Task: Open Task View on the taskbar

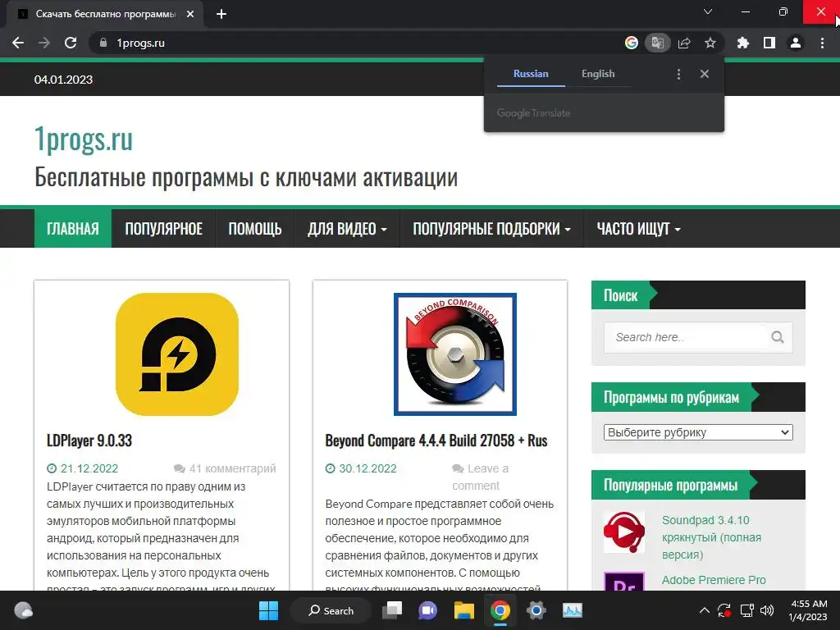Action: pyautogui.click(x=392, y=610)
